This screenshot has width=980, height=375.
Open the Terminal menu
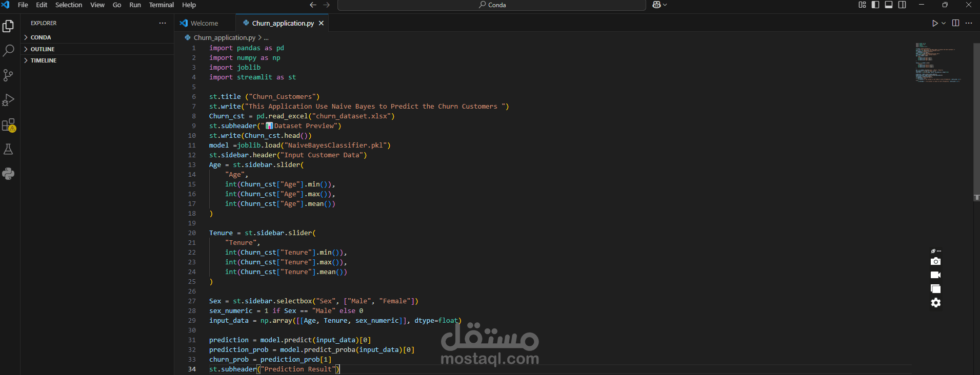(x=161, y=5)
